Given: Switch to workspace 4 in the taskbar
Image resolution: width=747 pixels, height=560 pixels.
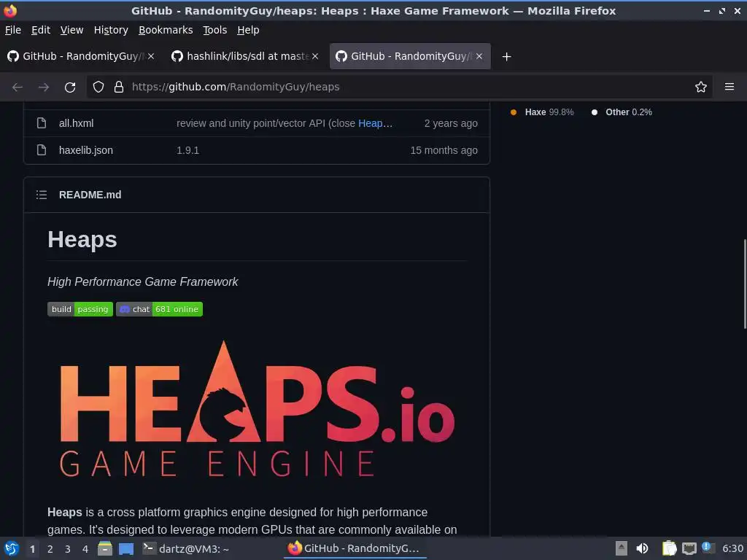Looking at the screenshot, I should 85,549.
